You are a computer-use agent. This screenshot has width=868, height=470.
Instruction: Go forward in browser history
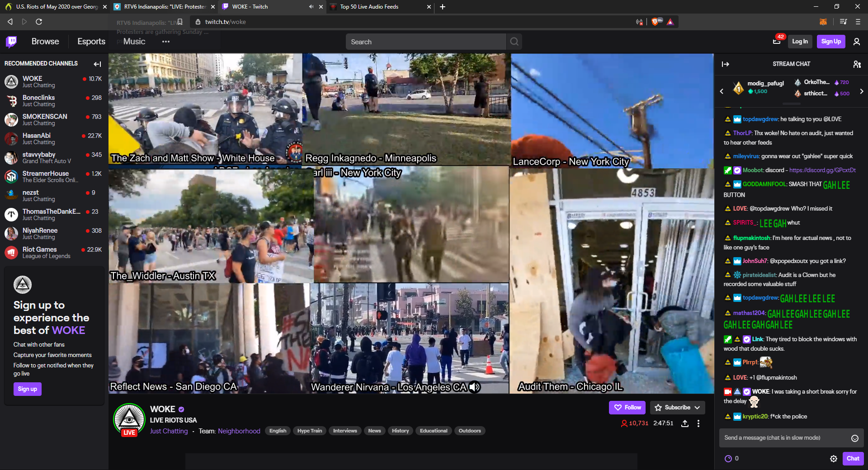[x=24, y=22]
